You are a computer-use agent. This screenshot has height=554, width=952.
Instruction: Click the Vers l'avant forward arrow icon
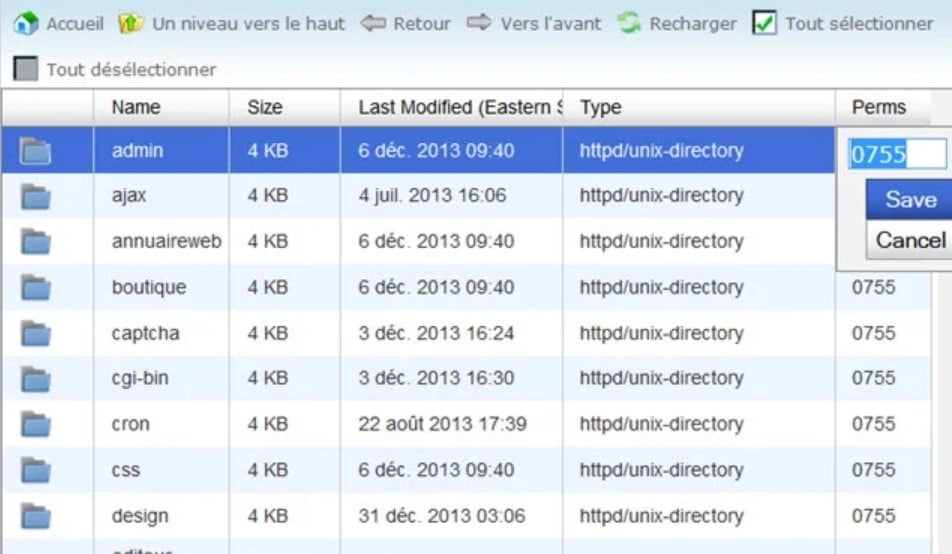[479, 23]
